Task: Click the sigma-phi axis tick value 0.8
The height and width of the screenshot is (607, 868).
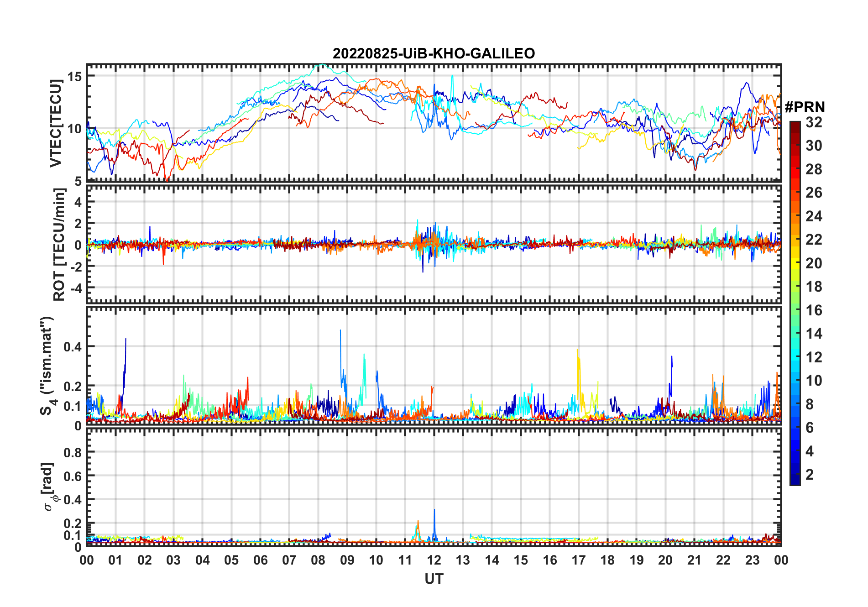Action: (73, 452)
